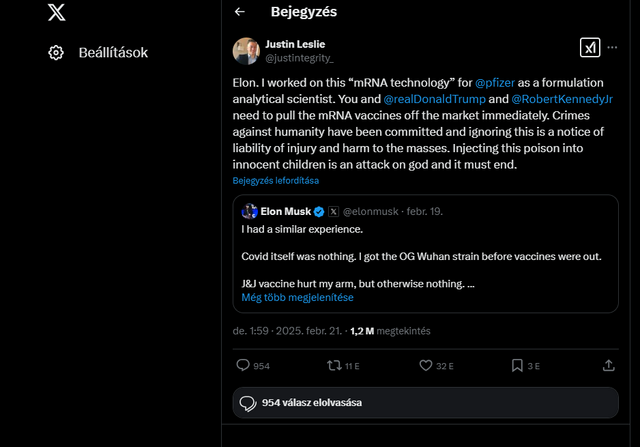
Task: Open Elon Musk's avatar in quoted post
Action: 249,212
